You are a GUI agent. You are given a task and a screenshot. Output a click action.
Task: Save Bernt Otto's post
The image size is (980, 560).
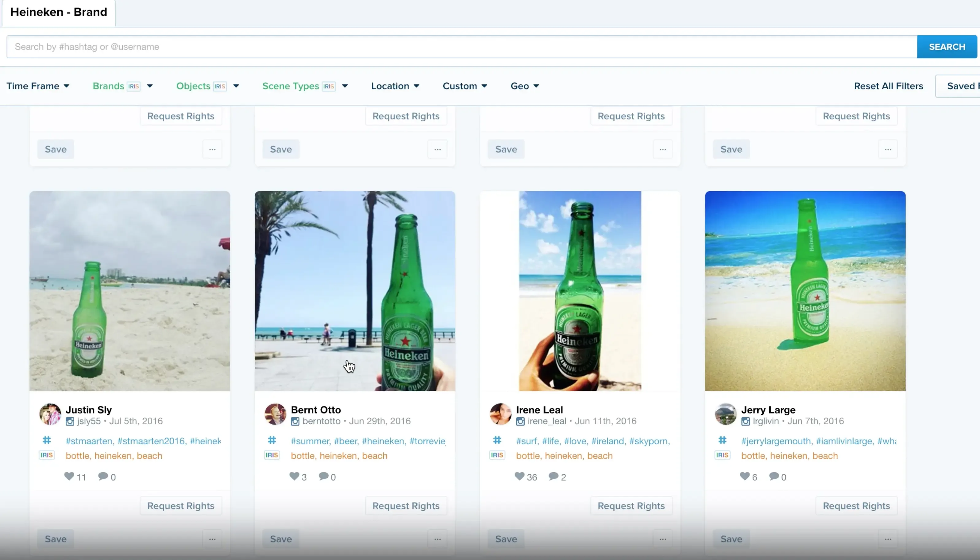281,539
